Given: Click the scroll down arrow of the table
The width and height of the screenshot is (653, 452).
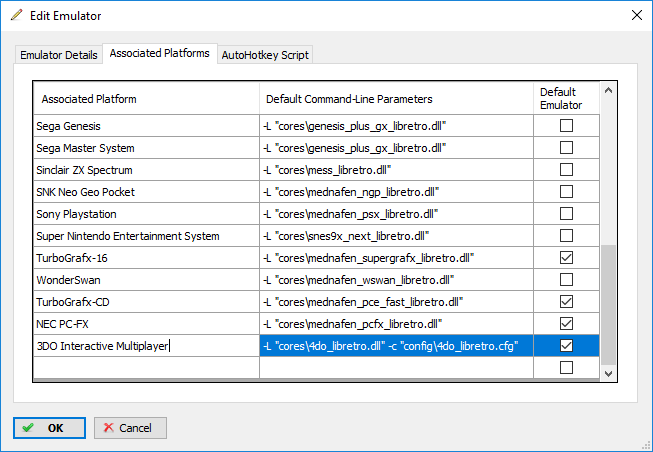Looking at the screenshot, I should (x=608, y=373).
